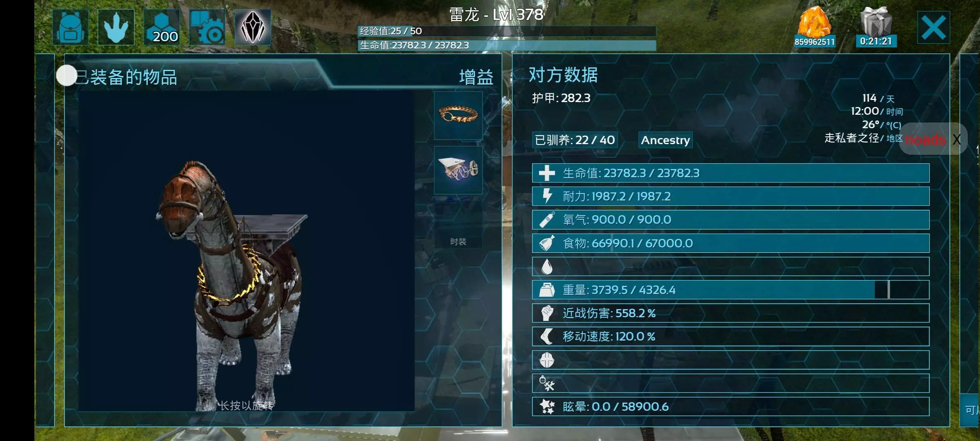Image resolution: width=980 pixels, height=441 pixels.
Task: Select the dinosaur footprint icon
Action: [x=116, y=27]
